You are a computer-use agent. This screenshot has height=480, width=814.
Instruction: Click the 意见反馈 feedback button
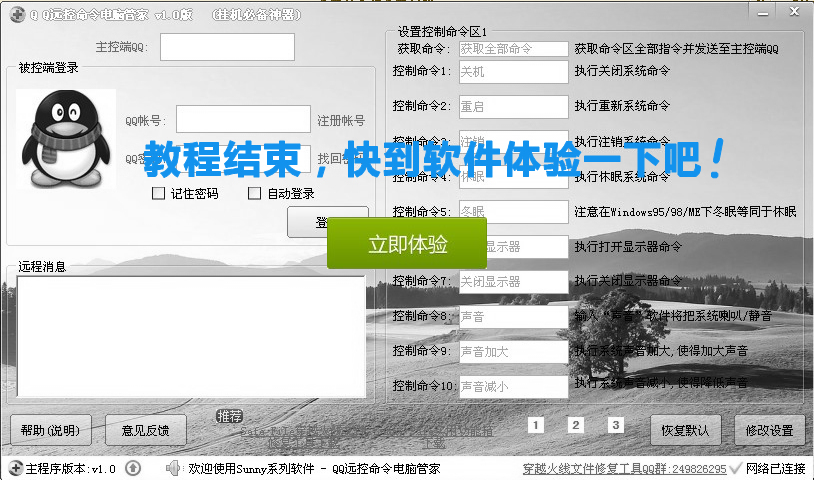click(x=145, y=430)
